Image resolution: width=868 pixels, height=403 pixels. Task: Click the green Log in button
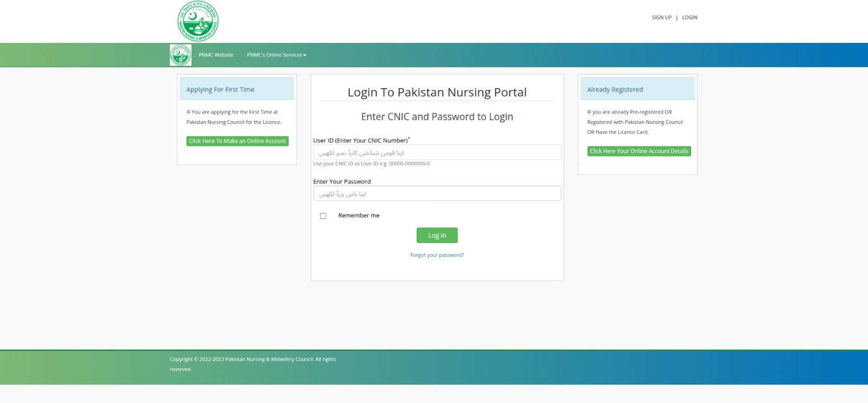pyautogui.click(x=437, y=236)
